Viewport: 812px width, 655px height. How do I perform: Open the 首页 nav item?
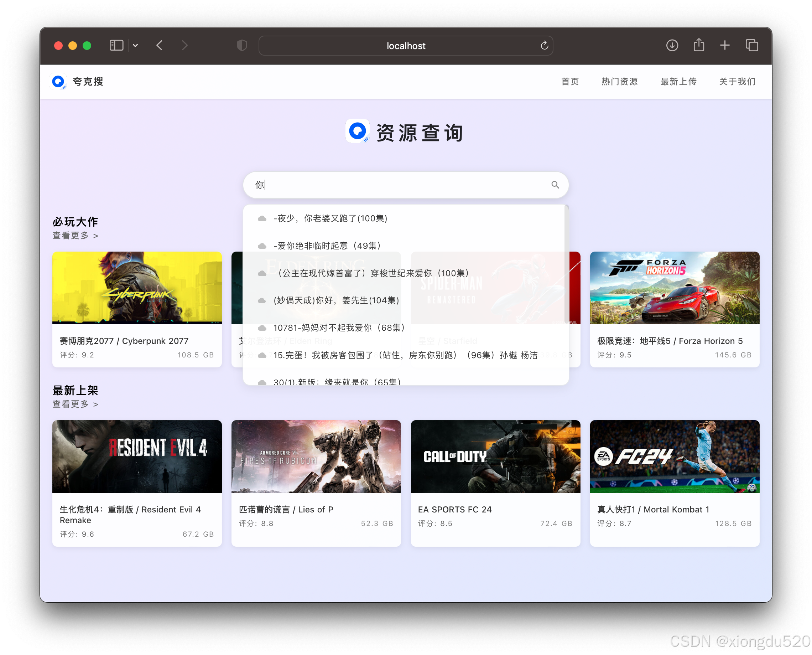pos(569,82)
